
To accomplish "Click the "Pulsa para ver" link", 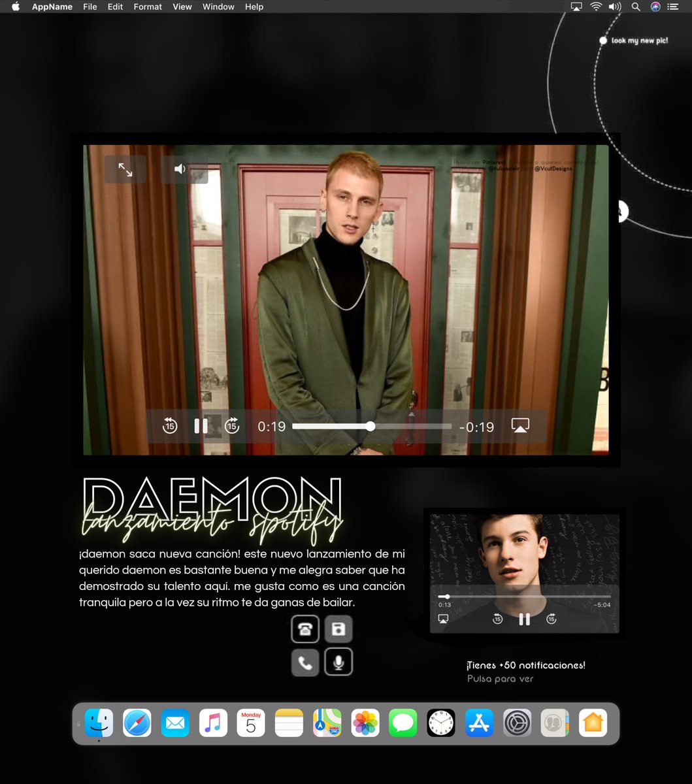I will [x=501, y=679].
